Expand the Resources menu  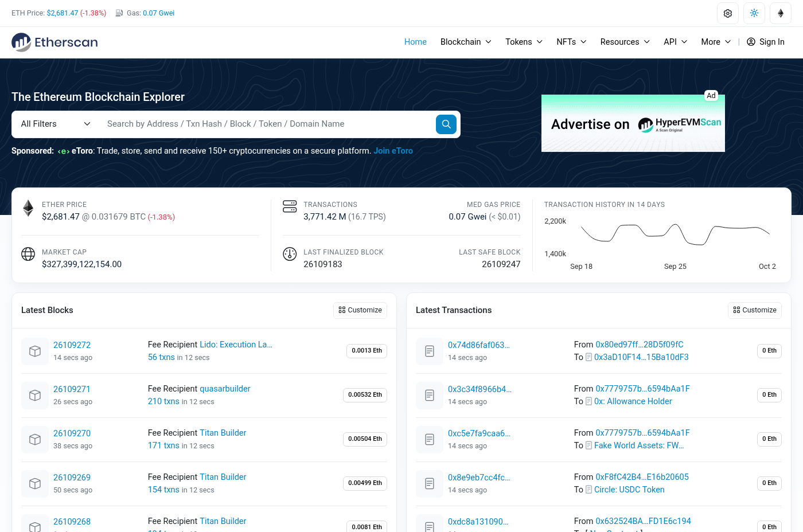pyautogui.click(x=625, y=42)
